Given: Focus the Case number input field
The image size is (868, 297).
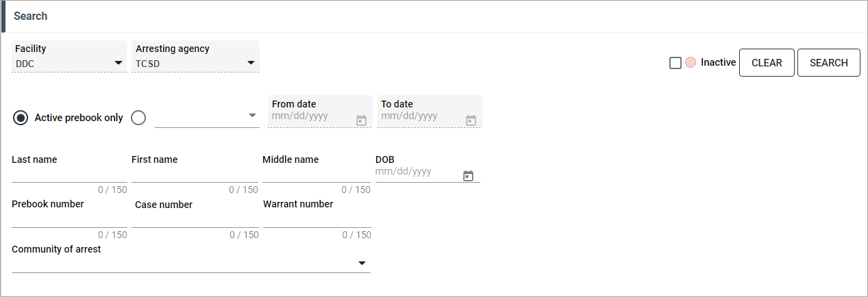Looking at the screenshot, I should (x=195, y=220).
